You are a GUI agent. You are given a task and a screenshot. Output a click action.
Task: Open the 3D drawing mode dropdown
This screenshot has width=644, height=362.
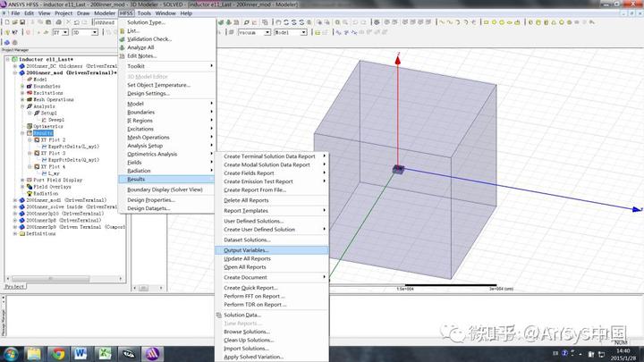coord(95,32)
